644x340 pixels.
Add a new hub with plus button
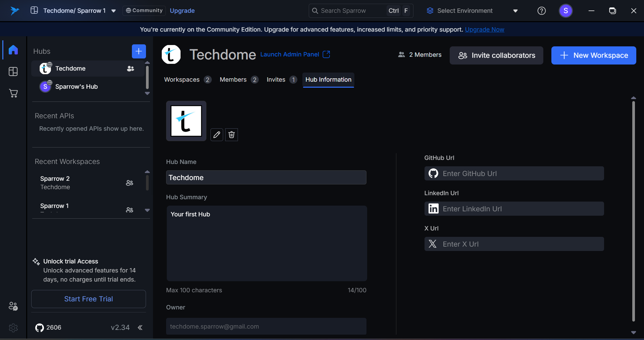(139, 51)
